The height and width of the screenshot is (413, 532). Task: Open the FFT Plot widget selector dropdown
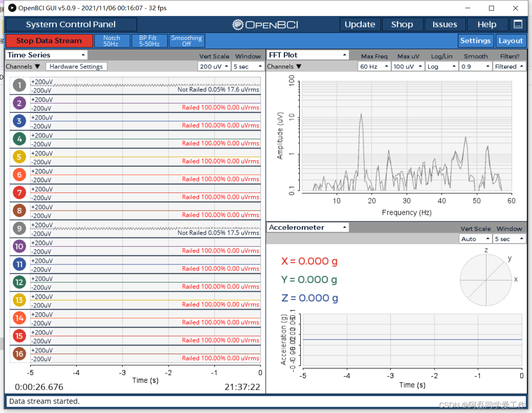(307, 54)
